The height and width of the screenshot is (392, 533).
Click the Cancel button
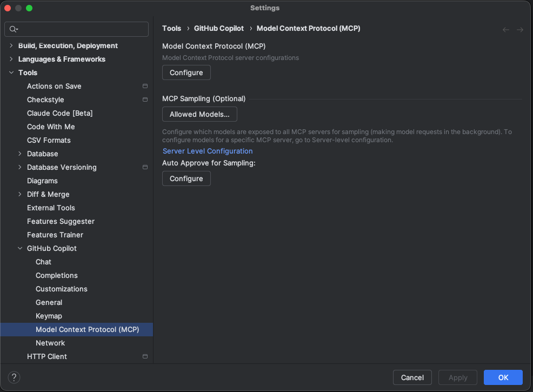click(412, 377)
